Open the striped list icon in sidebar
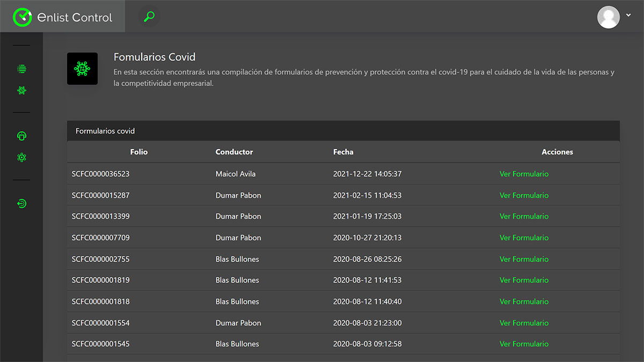This screenshot has width=644, height=362. click(21, 69)
